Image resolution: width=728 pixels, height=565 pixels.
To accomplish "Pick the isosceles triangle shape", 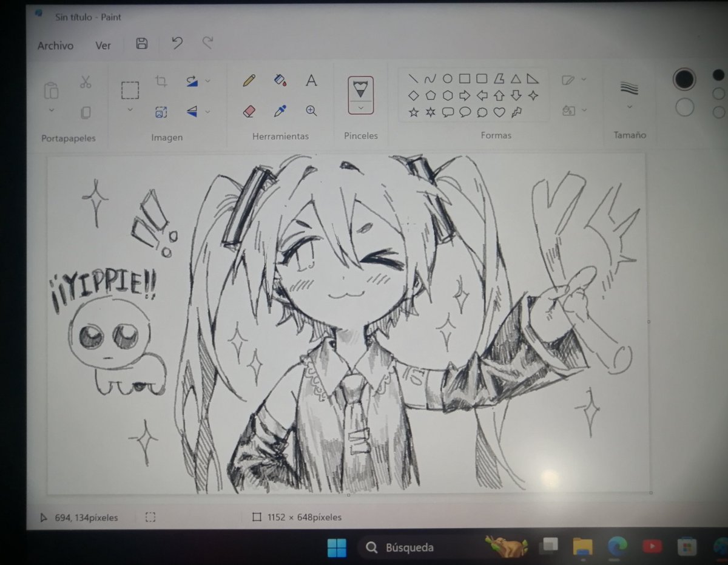I will 516,79.
